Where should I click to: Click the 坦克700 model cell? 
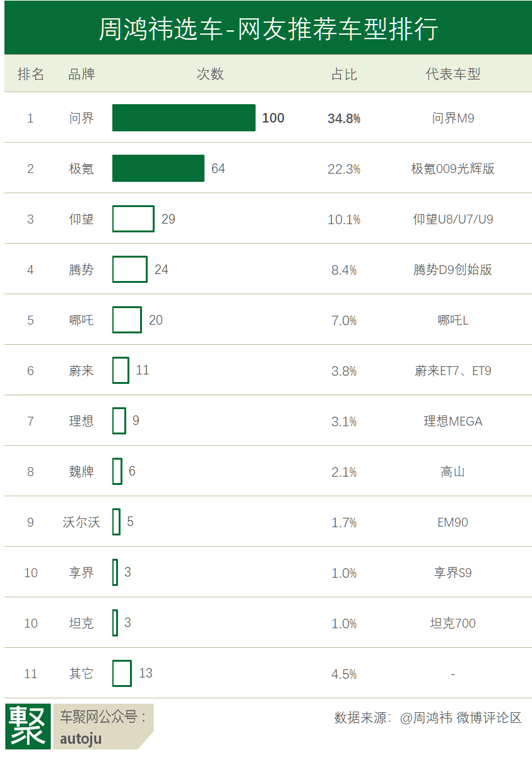[452, 623]
